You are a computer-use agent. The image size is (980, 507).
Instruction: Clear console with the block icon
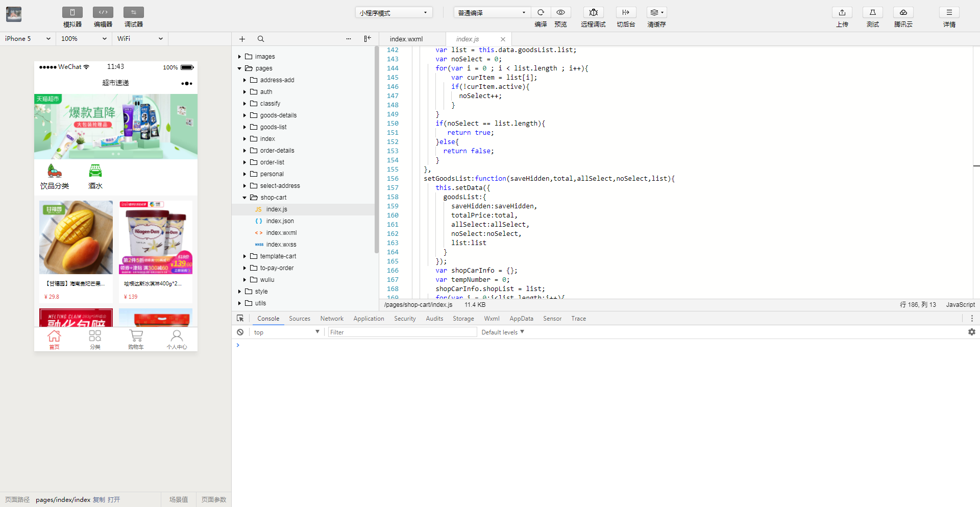(240, 332)
